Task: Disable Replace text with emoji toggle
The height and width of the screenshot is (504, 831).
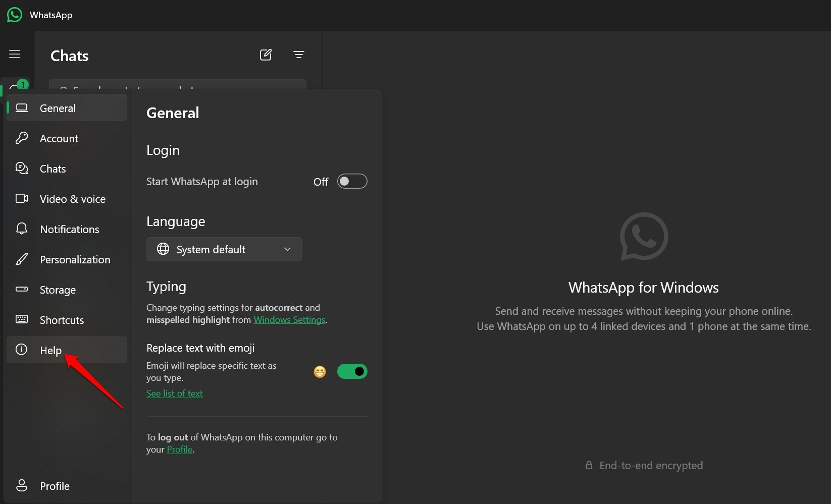Action: coord(352,371)
